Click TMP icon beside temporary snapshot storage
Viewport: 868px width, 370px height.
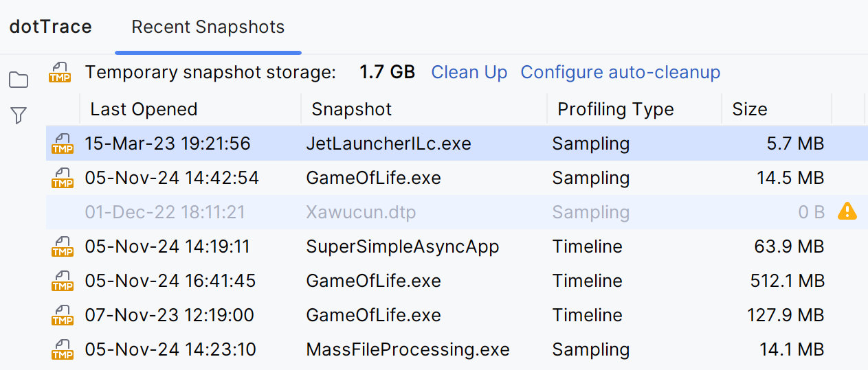click(x=60, y=72)
